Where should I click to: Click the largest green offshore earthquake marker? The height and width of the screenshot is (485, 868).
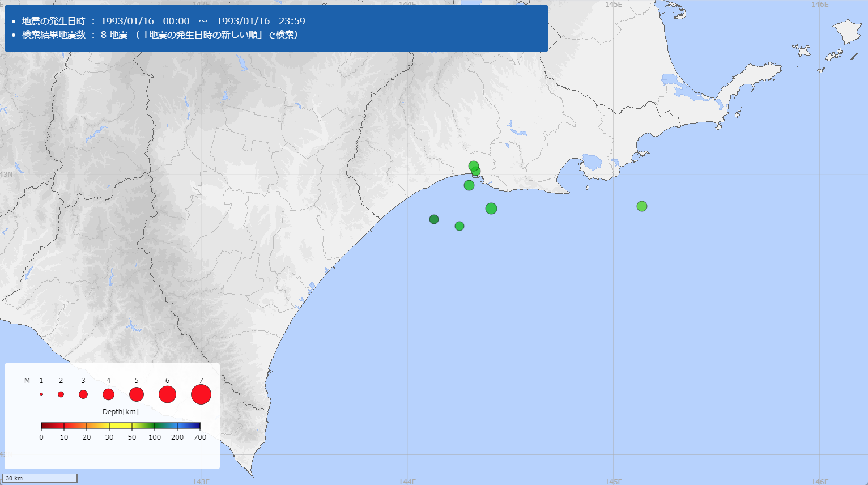click(x=491, y=209)
